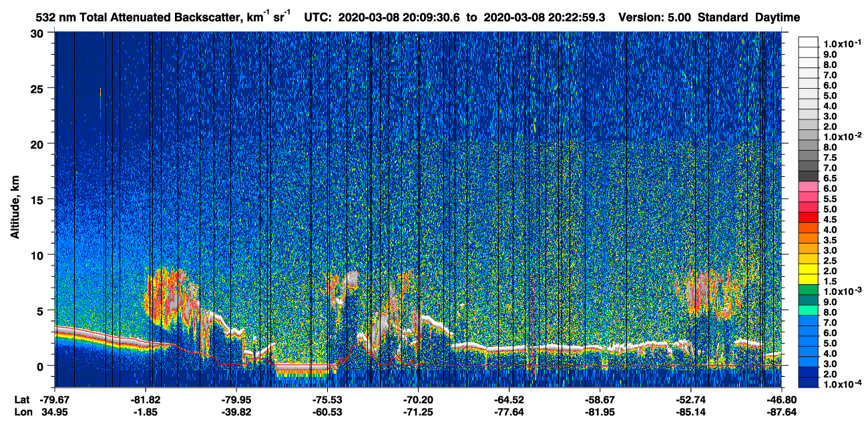
Task: Click latitude value "-64.52"
Action: click(509, 399)
